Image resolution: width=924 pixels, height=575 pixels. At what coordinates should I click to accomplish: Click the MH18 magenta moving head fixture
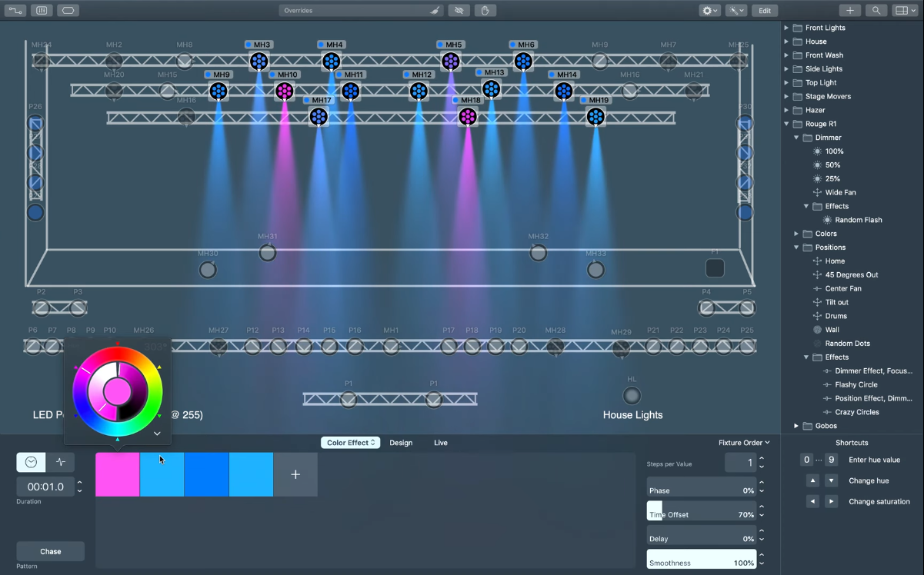click(x=468, y=116)
